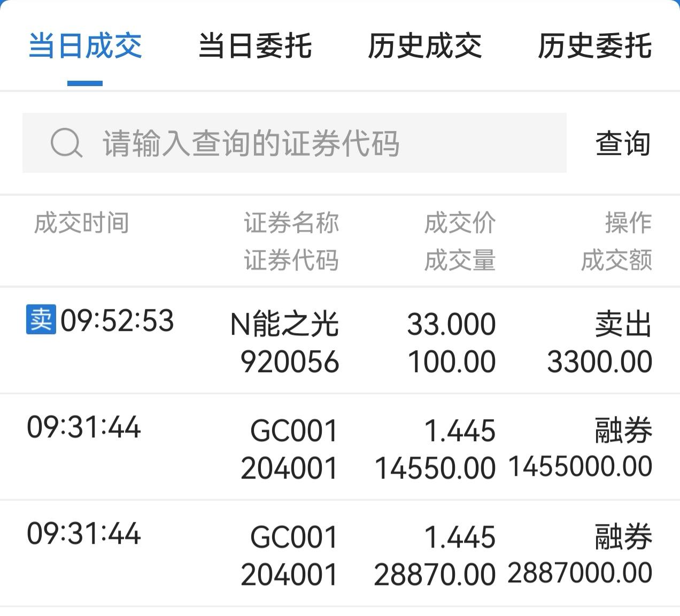The width and height of the screenshot is (680, 616).
Task: Click the amount 1455000.00
Action: pos(580,466)
